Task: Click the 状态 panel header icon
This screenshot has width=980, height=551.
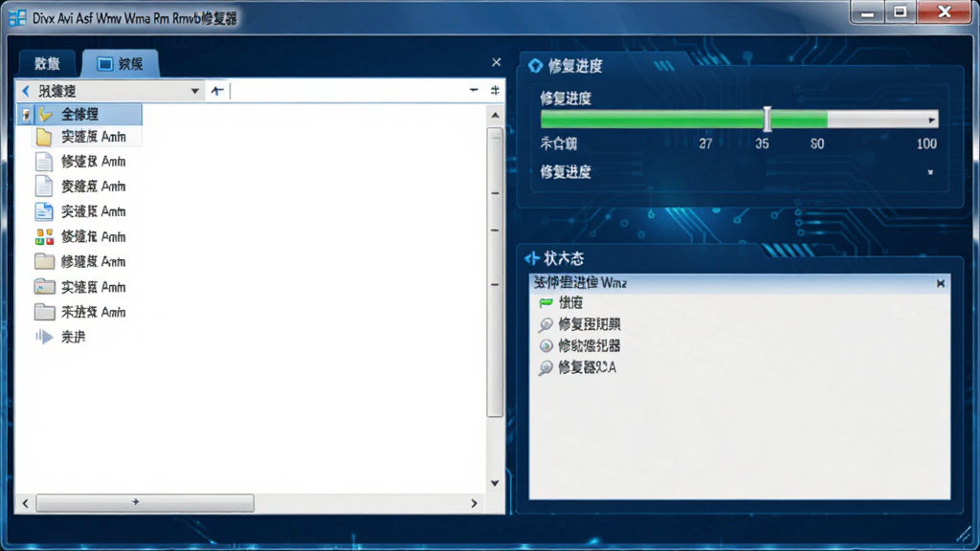Action: coord(532,258)
